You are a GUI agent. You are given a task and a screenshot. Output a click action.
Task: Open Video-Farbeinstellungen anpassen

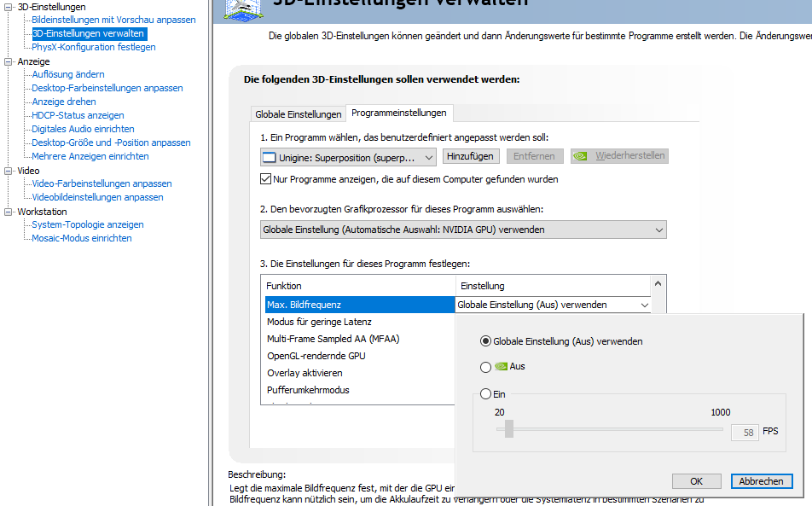click(101, 183)
